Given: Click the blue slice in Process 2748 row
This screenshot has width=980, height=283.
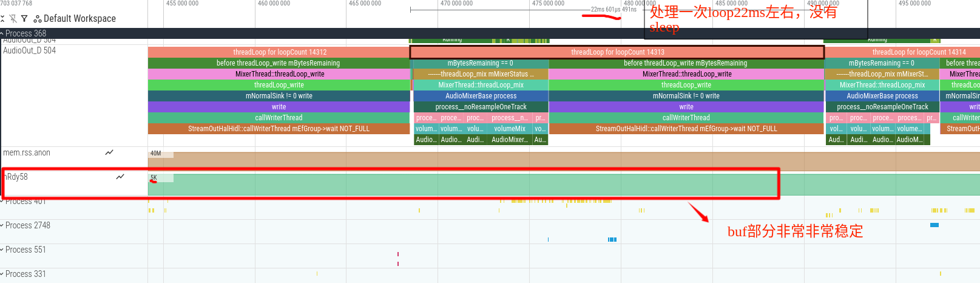Looking at the screenshot, I should (934, 225).
